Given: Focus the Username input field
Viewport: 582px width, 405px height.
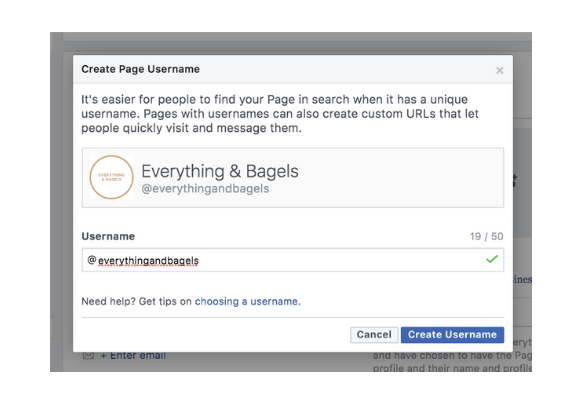Looking at the screenshot, I should tap(292, 260).
